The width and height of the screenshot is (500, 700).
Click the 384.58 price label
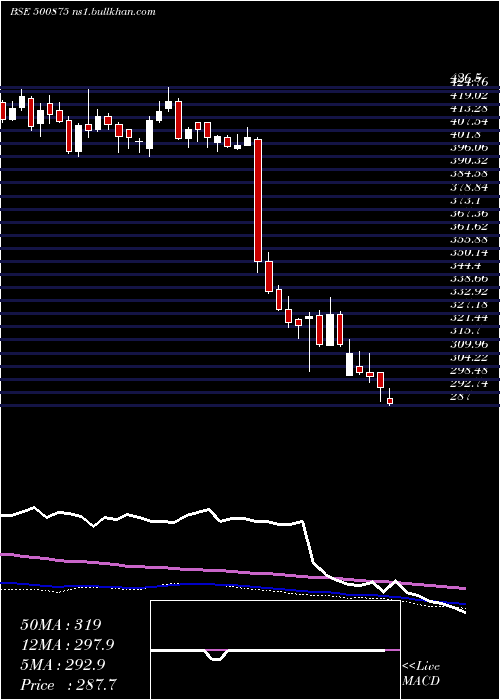click(470, 174)
